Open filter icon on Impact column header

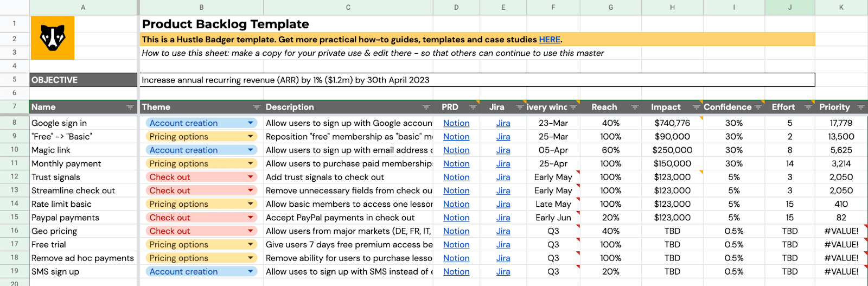(x=696, y=107)
